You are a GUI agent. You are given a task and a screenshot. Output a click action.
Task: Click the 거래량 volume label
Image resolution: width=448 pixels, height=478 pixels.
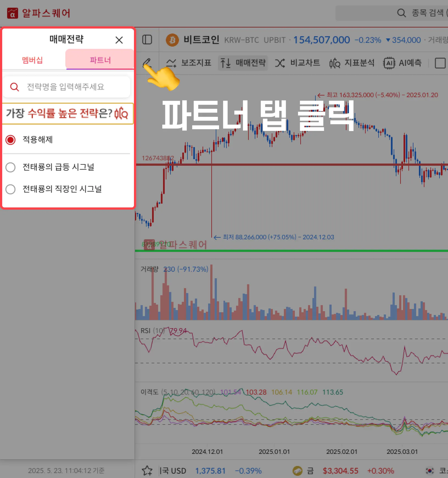[150, 269]
